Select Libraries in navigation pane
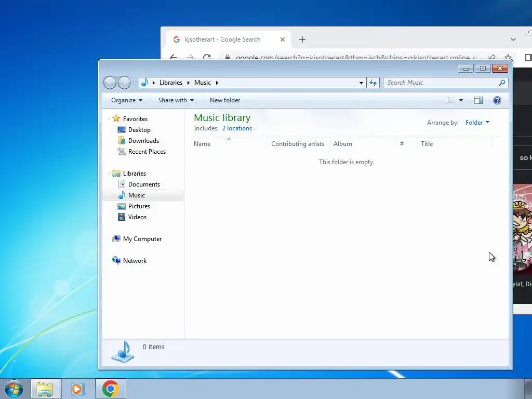 (135, 174)
